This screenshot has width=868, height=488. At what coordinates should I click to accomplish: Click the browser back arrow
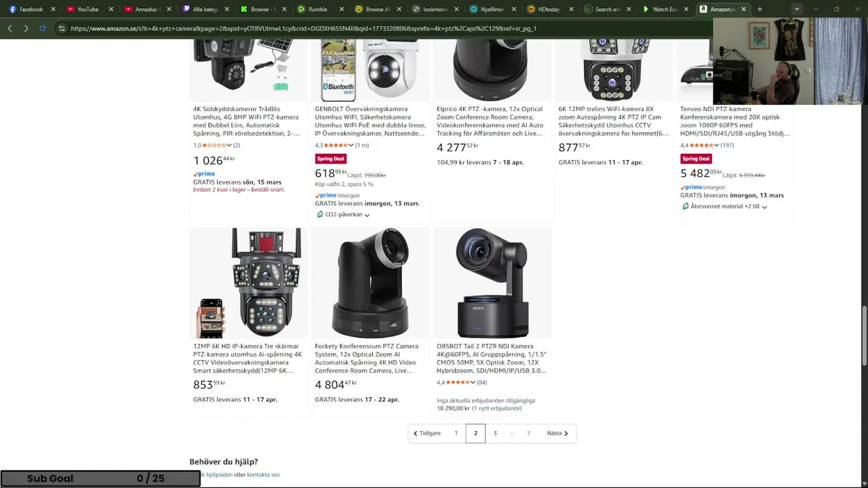pos(9,28)
